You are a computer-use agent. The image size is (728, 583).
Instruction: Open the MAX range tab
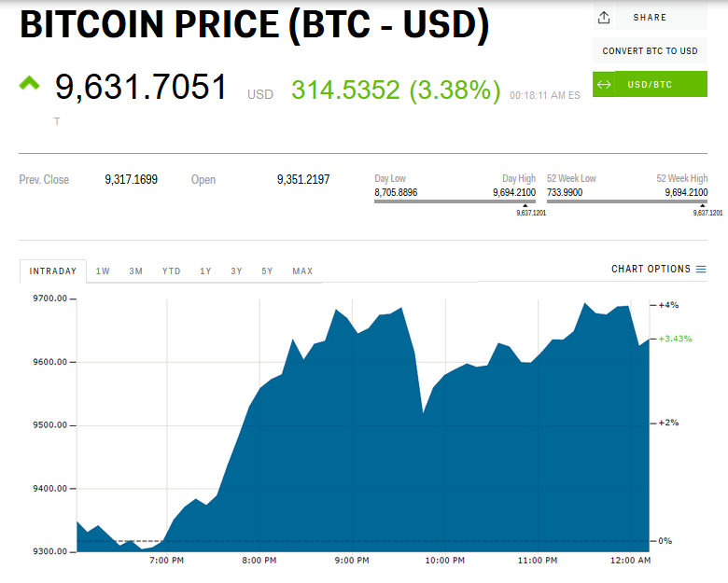coord(302,271)
